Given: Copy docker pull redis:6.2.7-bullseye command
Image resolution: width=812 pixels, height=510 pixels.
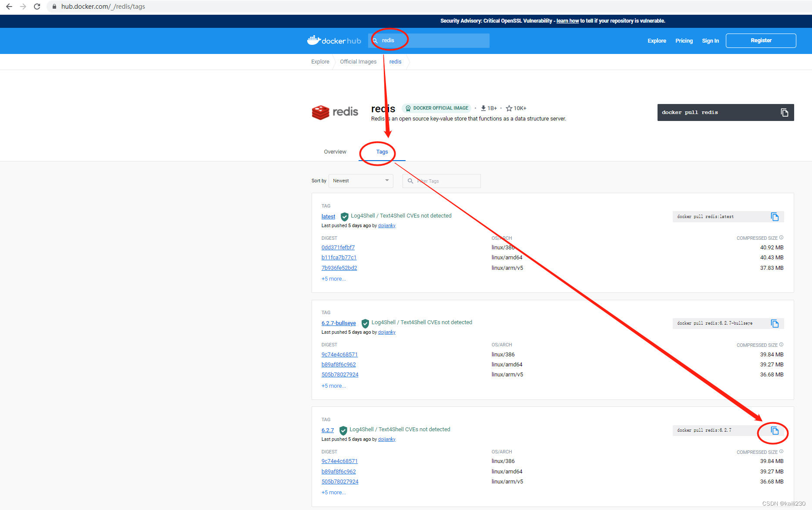Looking at the screenshot, I should (x=775, y=323).
